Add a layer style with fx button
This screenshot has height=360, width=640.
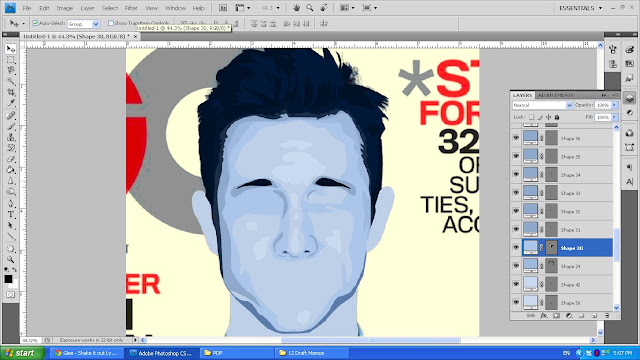click(544, 316)
